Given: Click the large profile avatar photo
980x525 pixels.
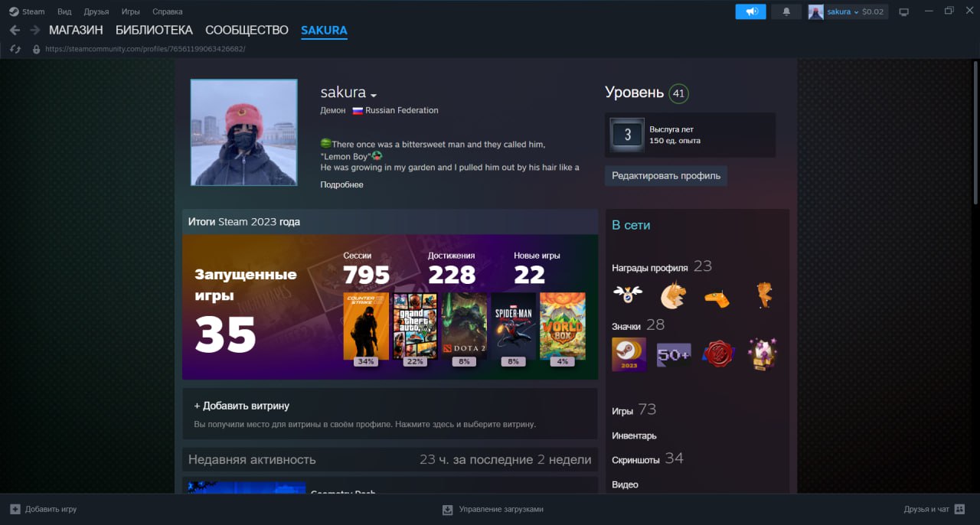Looking at the screenshot, I should pos(243,132).
